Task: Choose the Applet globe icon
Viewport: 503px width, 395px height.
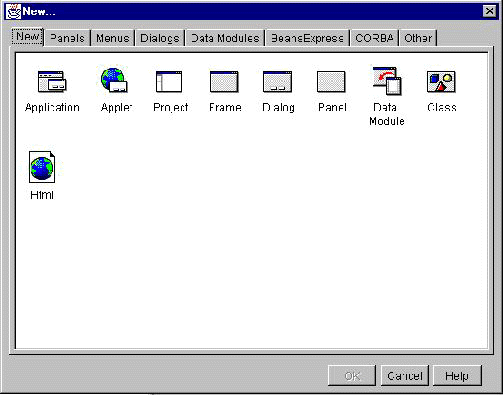Action: coord(114,80)
